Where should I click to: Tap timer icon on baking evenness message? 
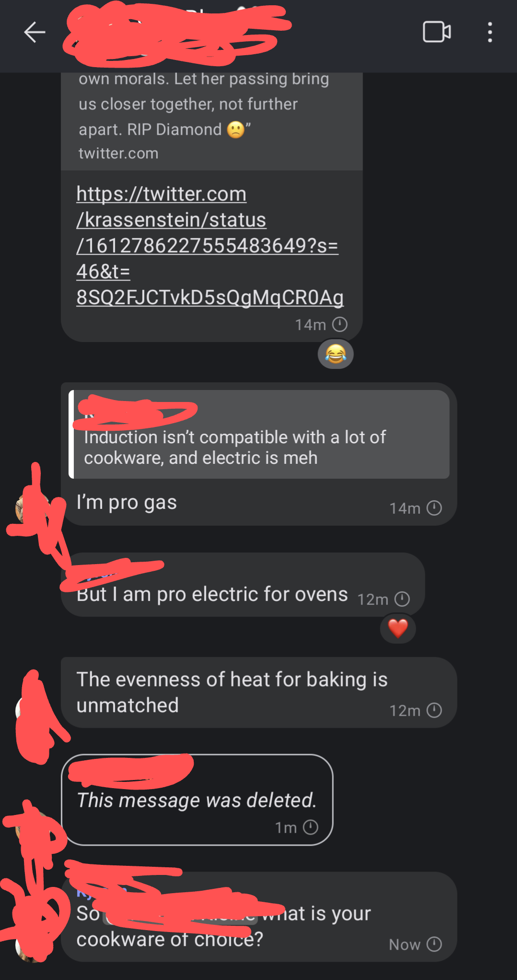point(434,710)
